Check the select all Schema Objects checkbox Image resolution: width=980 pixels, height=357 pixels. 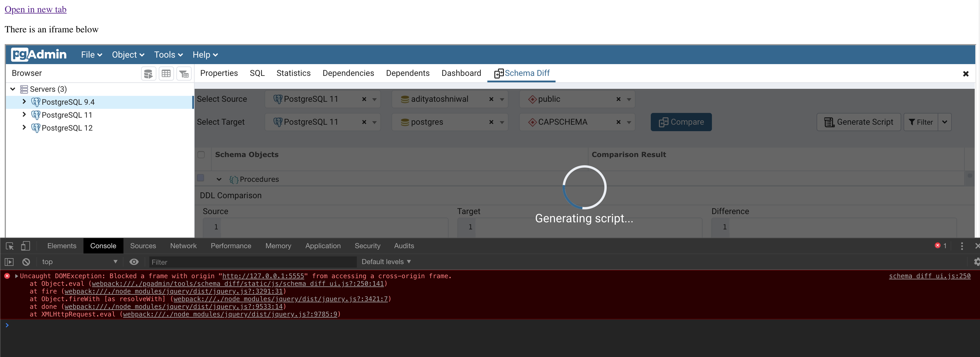(201, 154)
